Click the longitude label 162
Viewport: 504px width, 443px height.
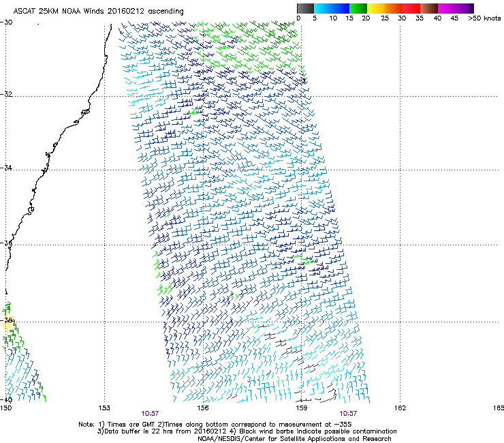click(x=400, y=408)
